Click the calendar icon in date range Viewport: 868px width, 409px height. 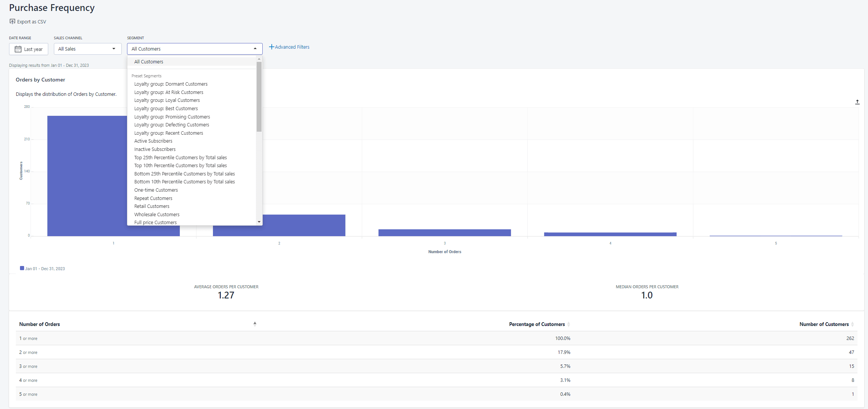click(18, 49)
